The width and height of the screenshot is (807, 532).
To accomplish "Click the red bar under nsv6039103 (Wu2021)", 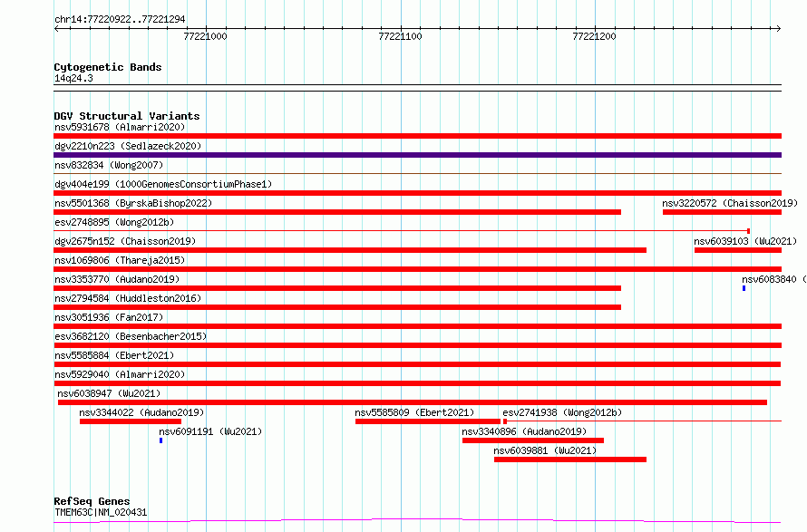I will point(738,250).
